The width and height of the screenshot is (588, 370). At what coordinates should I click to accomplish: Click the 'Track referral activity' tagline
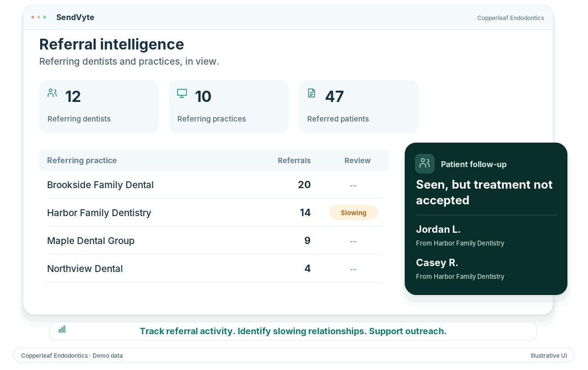point(293,331)
